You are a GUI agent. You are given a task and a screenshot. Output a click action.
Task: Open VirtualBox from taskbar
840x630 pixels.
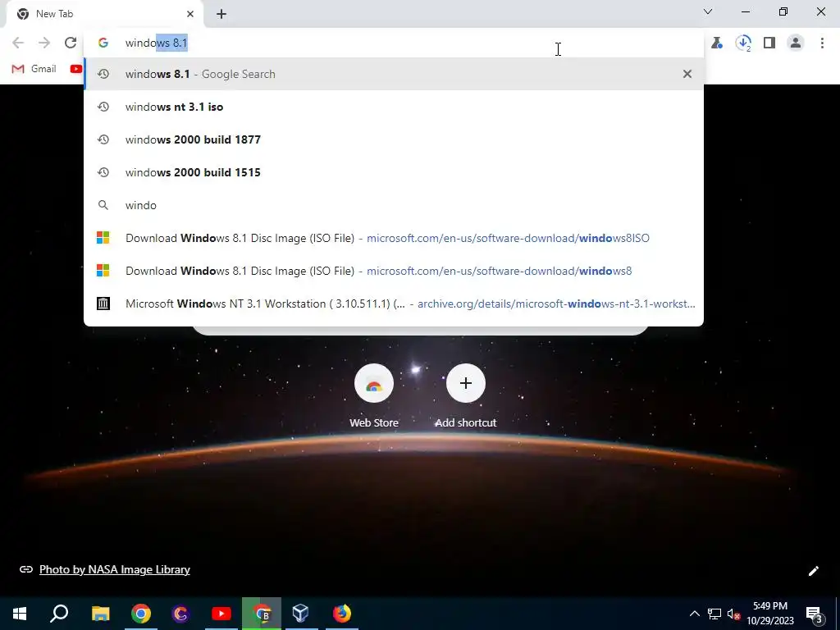click(x=301, y=614)
